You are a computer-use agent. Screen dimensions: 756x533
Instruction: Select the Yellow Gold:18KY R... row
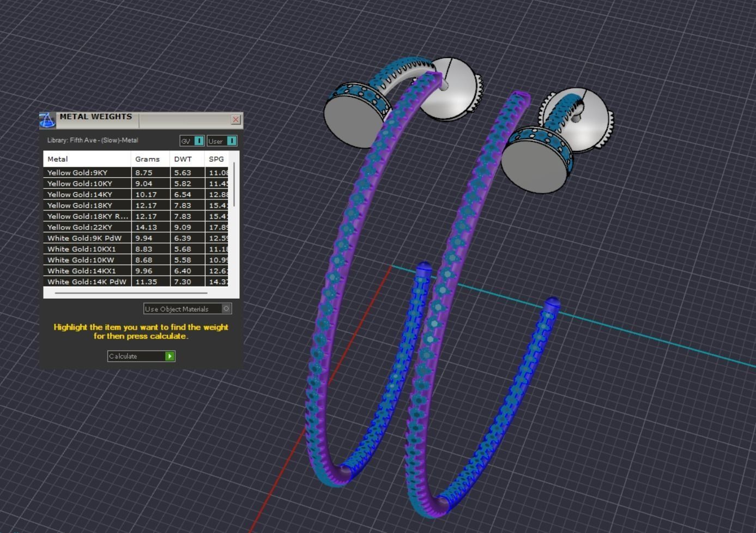tap(136, 216)
